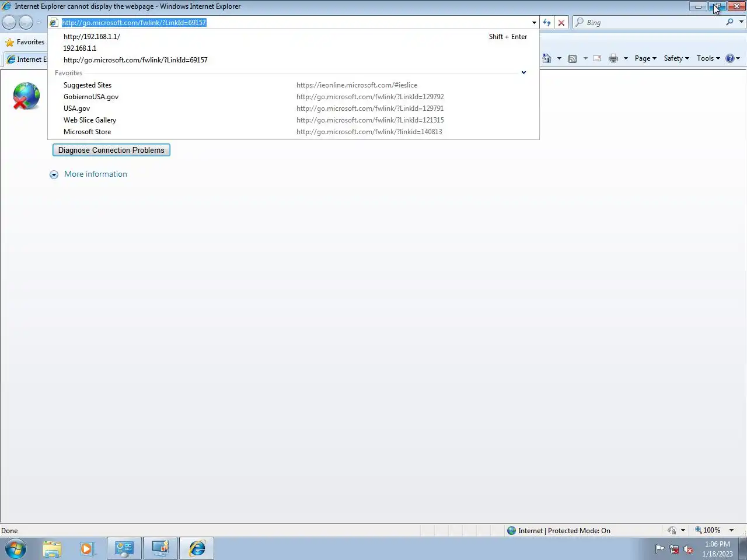Open the Home button dropdown arrow
This screenshot has width=747, height=560.
[559, 58]
